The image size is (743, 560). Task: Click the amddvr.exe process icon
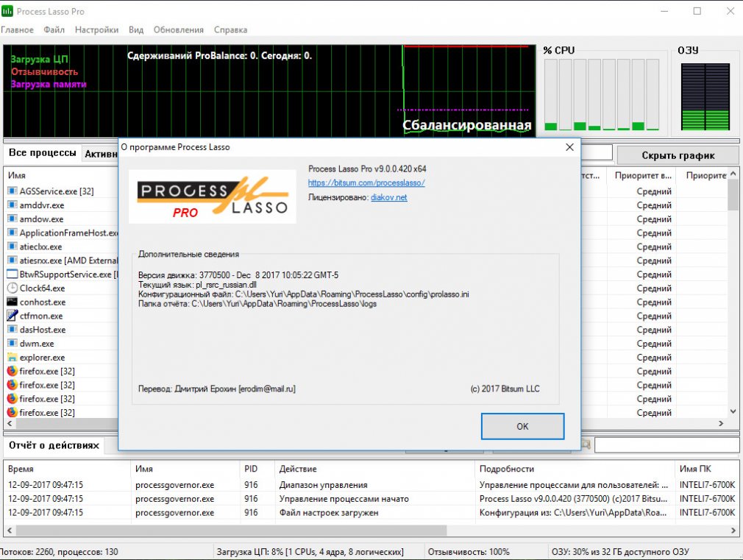pyautogui.click(x=13, y=205)
